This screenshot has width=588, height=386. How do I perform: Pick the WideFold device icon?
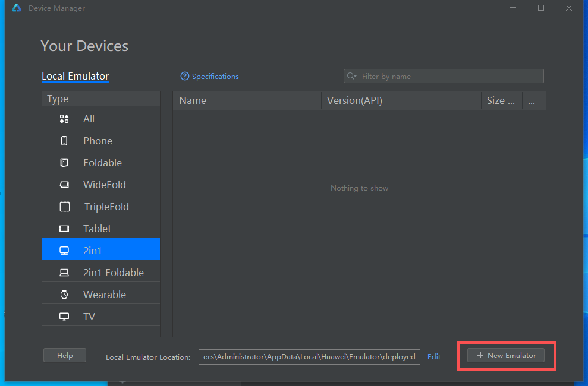coord(64,185)
